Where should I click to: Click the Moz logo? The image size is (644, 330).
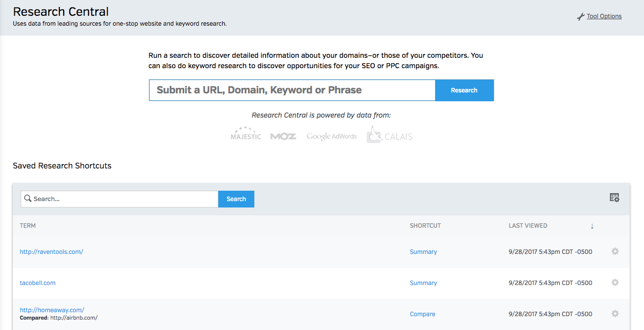(x=283, y=136)
